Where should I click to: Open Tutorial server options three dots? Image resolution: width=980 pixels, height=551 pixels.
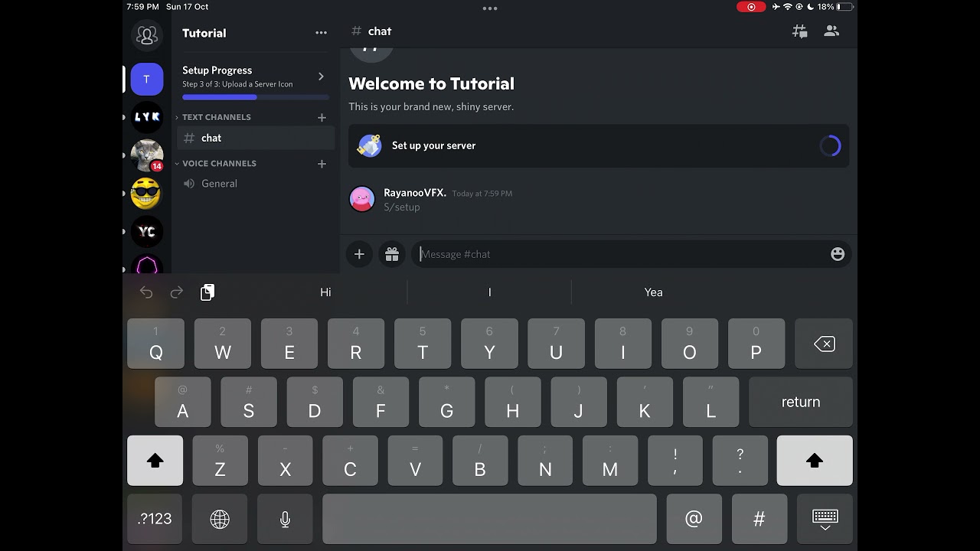(x=321, y=33)
